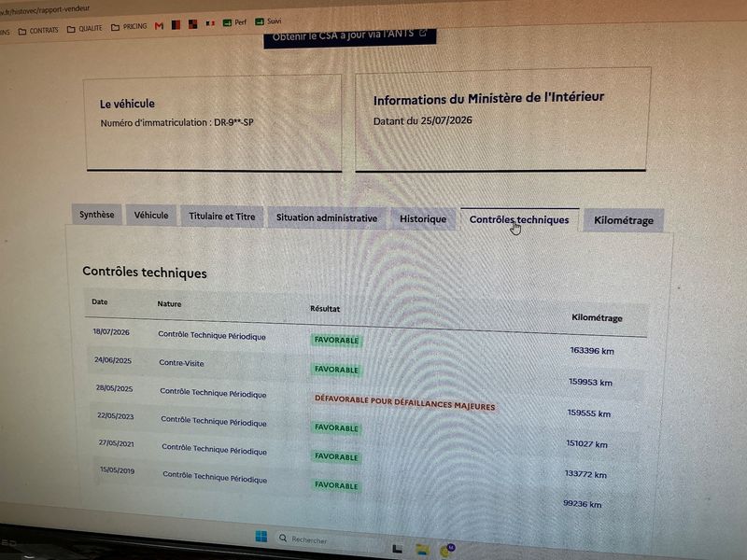Switch to the Synthèse tab
Image resolution: width=747 pixels, height=560 pixels.
coord(97,215)
